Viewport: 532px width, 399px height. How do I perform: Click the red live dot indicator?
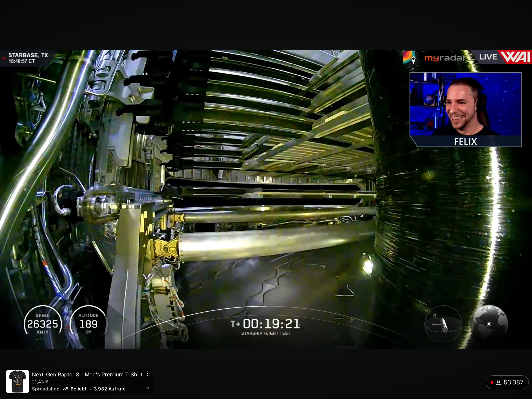[x=492, y=382]
